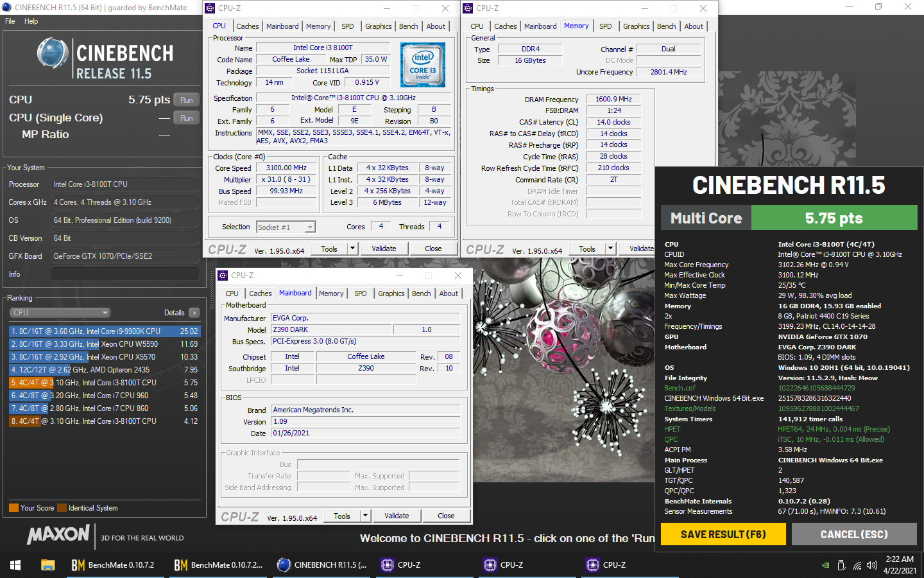Click SAVE RESULT (F6) button
Image resolution: width=924 pixels, height=578 pixels.
[723, 534]
